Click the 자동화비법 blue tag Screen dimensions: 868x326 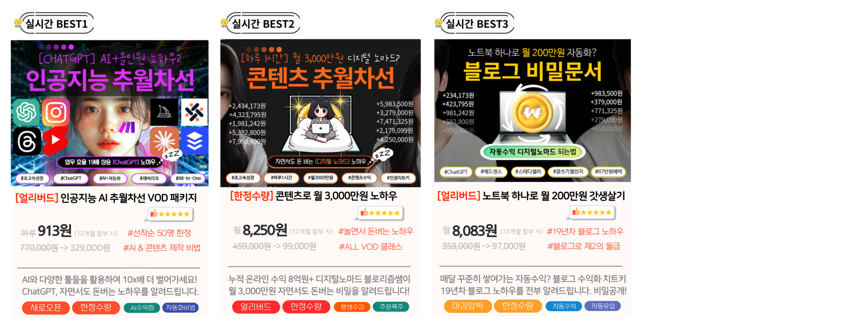click(x=180, y=308)
